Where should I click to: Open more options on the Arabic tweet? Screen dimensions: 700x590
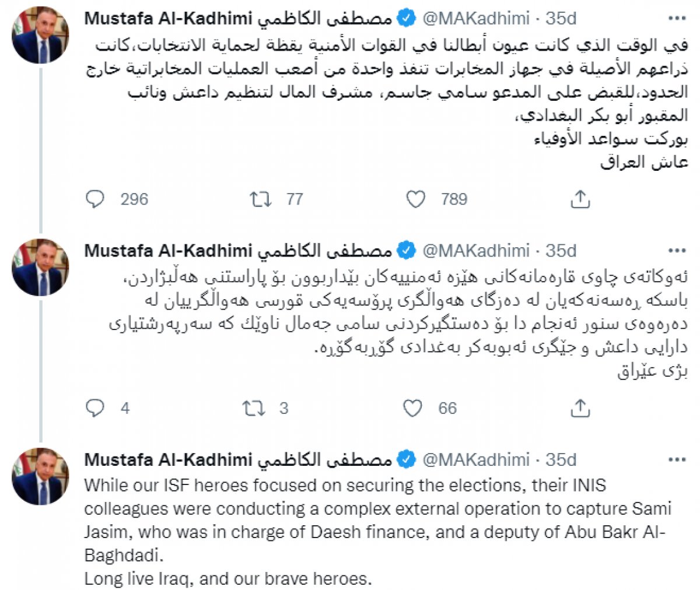pos(676,19)
